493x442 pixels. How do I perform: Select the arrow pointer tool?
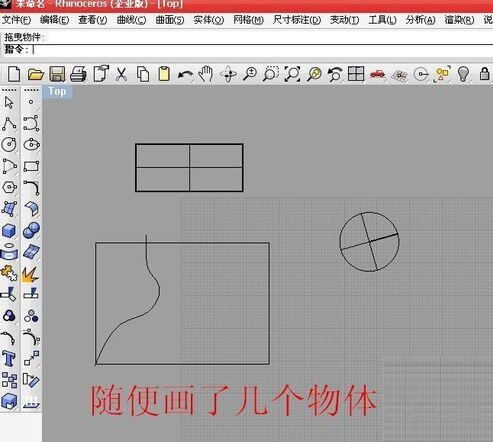tap(9, 102)
